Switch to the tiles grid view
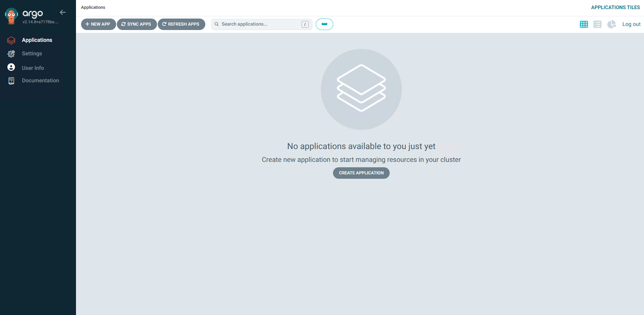This screenshot has height=315, width=644. (584, 24)
